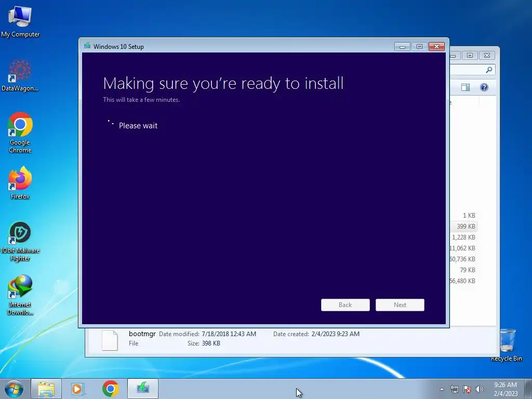The image size is (532, 399).
Task: Open the Action Center flag icon
Action: point(467,389)
